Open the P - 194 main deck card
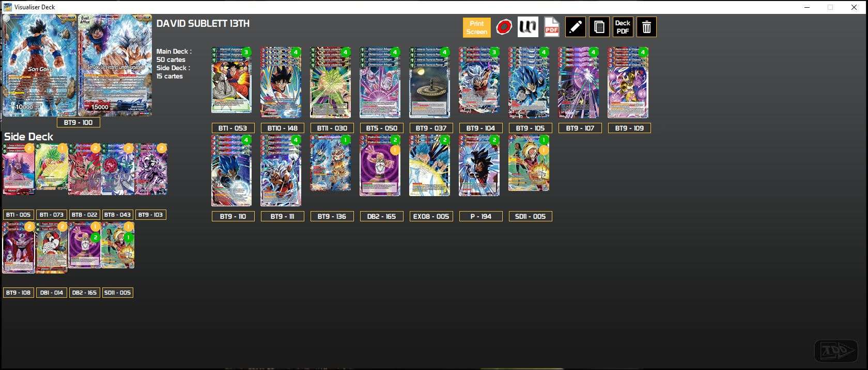The width and height of the screenshot is (868, 370). coord(479,166)
